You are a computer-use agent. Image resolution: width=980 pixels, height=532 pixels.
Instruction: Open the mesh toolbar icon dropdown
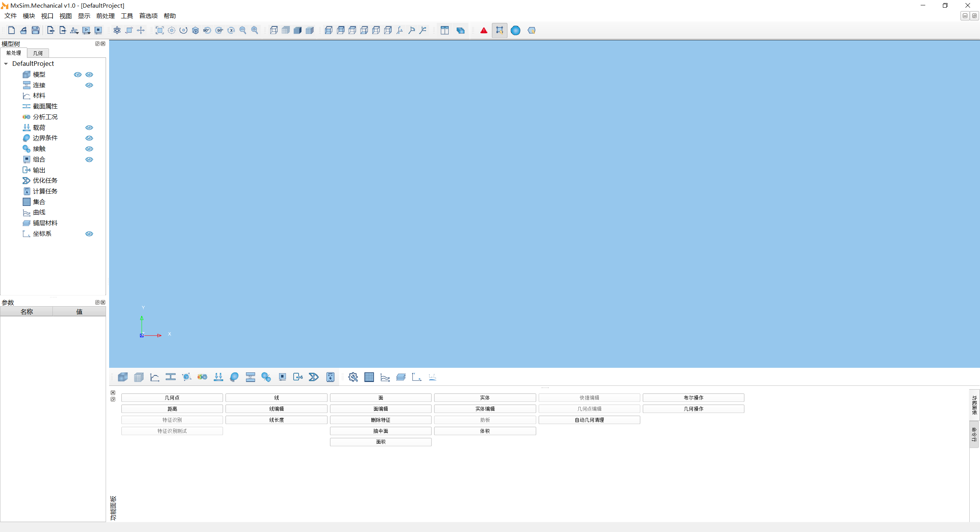click(x=74, y=30)
